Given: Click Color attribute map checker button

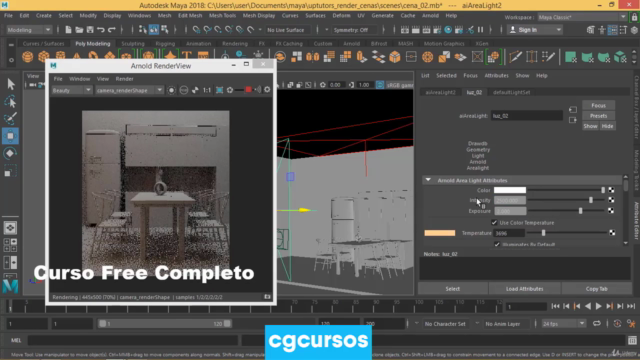Looking at the screenshot, I should tap(611, 190).
